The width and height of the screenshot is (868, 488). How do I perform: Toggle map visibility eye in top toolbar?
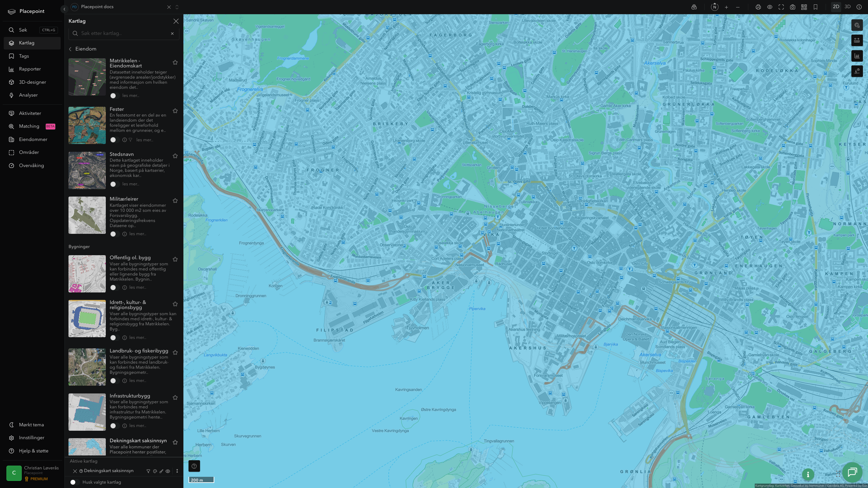point(770,7)
